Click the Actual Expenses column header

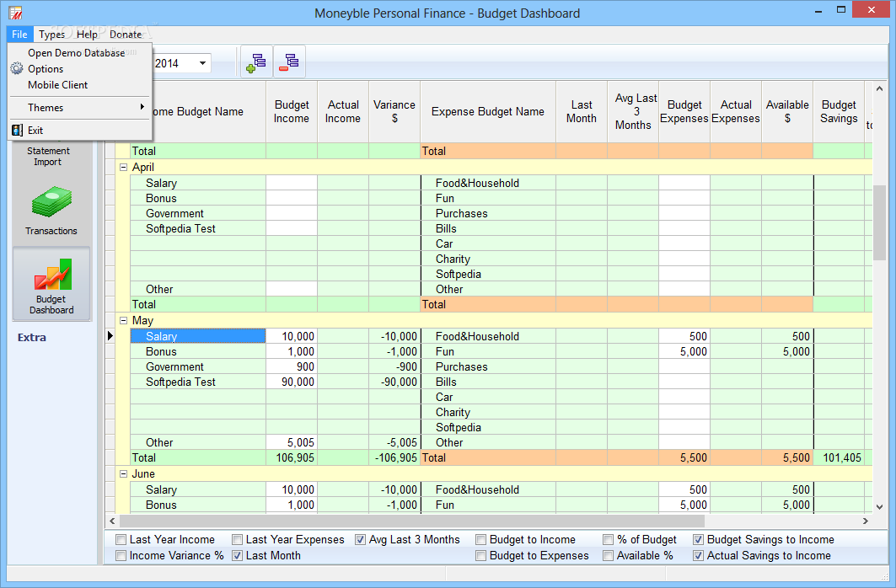(x=736, y=112)
